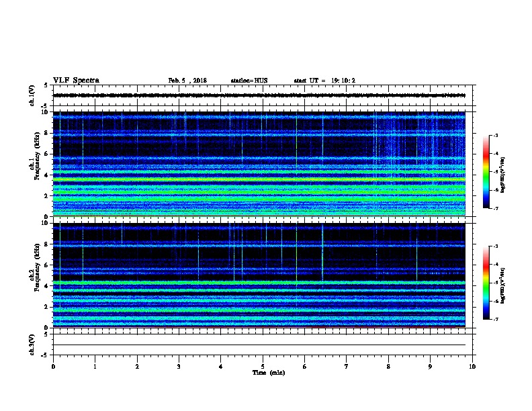Click the "station=HUS" header label
Viewport: 532px width, 411px height.
[x=249, y=81]
